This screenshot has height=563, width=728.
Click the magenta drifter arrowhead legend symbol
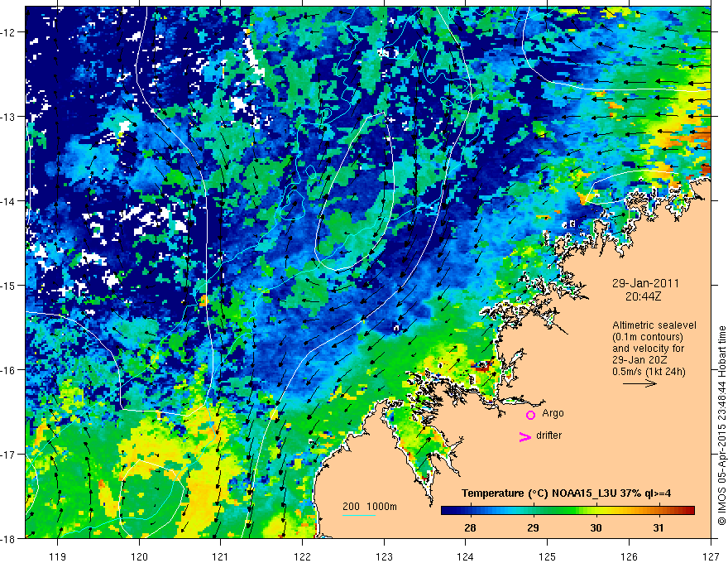[x=524, y=436]
